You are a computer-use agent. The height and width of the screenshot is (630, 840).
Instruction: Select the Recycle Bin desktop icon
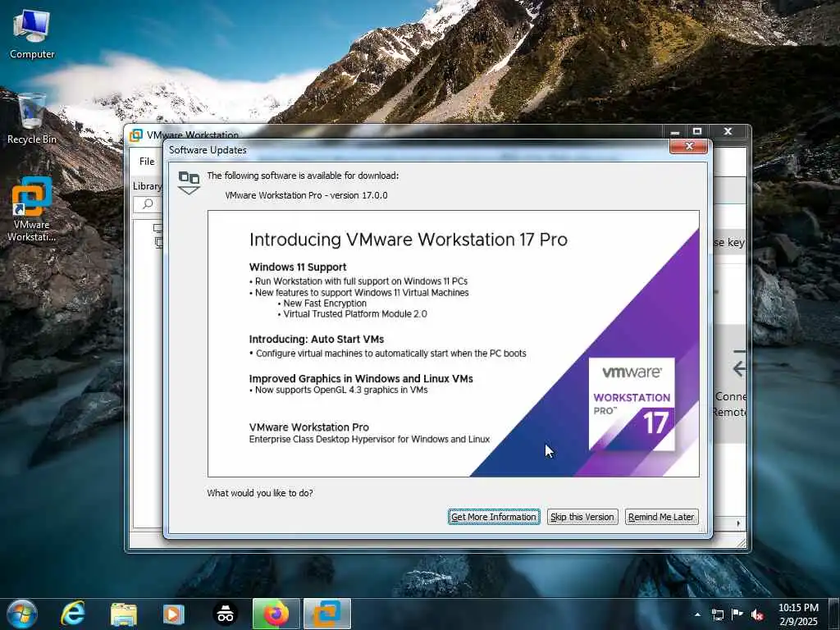[x=32, y=118]
